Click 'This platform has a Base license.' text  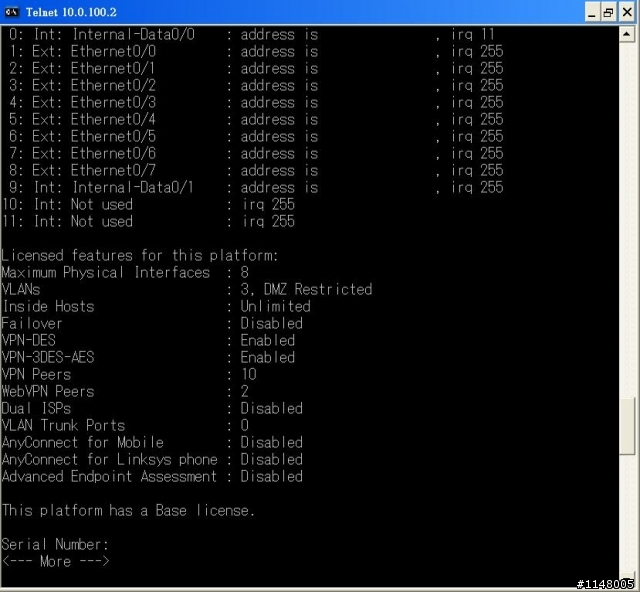tap(128, 510)
